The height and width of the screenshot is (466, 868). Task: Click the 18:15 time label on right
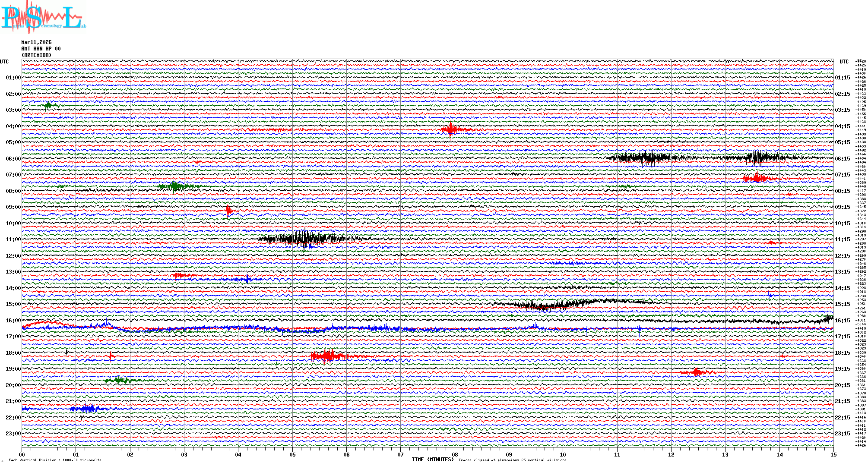(x=843, y=353)
